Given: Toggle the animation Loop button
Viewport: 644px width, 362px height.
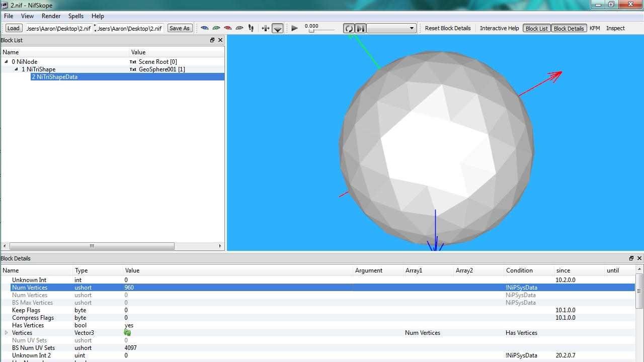Looking at the screenshot, I should click(349, 28).
